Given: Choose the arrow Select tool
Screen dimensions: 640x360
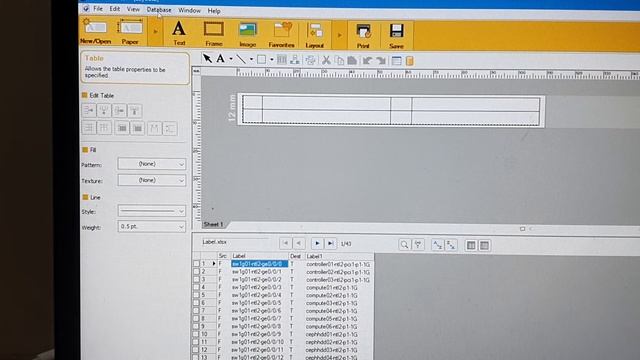Looking at the screenshot, I should [207, 58].
